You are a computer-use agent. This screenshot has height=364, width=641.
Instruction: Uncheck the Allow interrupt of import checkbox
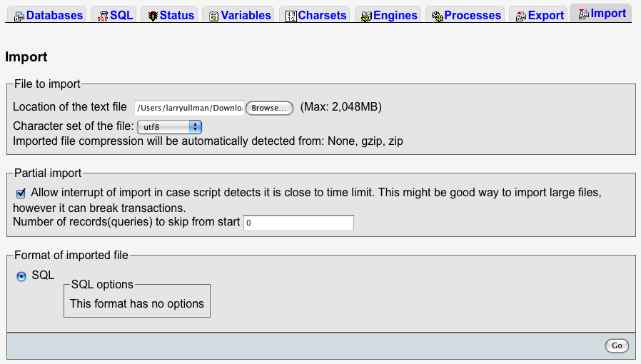click(21, 193)
